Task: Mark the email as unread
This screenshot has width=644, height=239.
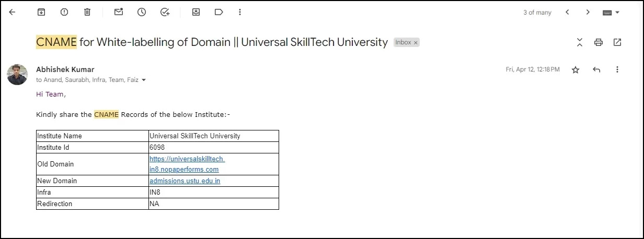Action: pos(119,12)
